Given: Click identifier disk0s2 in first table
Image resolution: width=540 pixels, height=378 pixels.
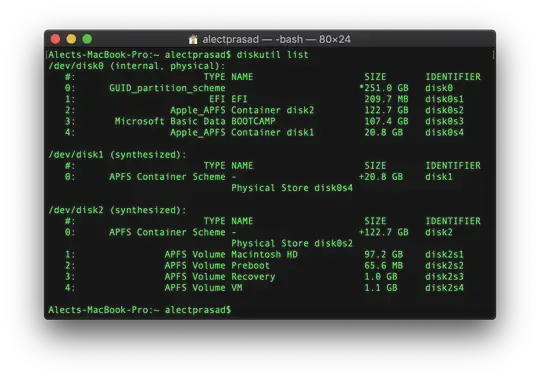Looking at the screenshot, I should [x=444, y=110].
